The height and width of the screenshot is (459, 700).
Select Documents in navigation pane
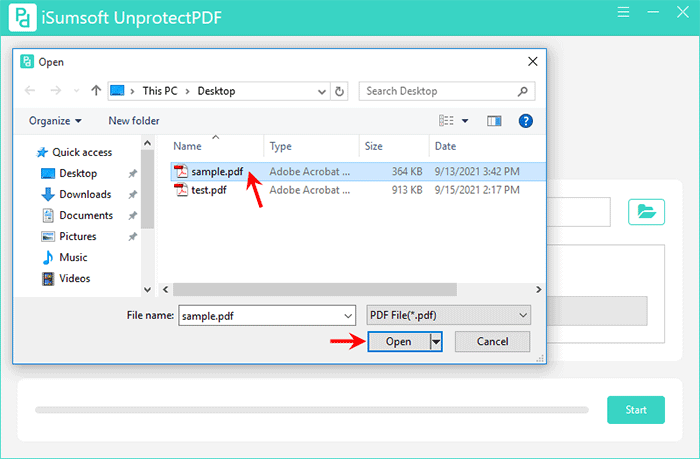(86, 215)
